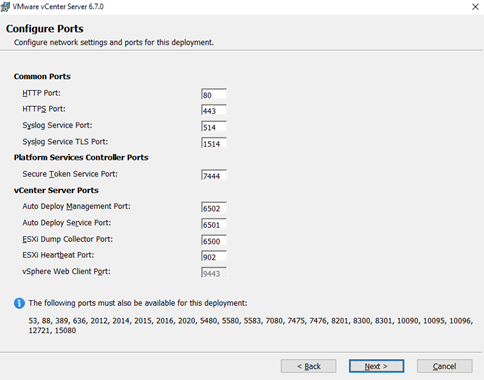This screenshot has width=484, height=380.
Task: Click the VMware vCenter Server 6.7.0 title text
Action: tap(58, 7)
